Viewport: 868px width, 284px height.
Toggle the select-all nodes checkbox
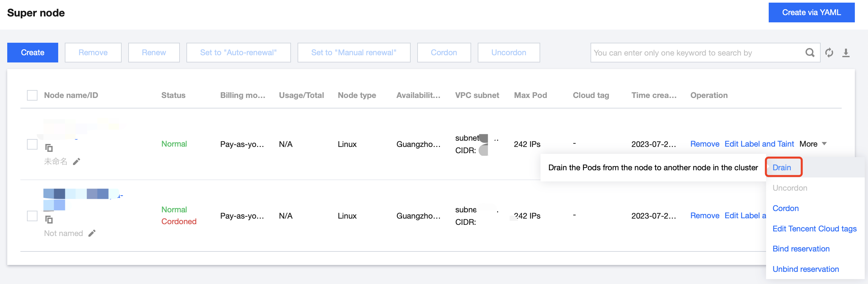coord(32,95)
